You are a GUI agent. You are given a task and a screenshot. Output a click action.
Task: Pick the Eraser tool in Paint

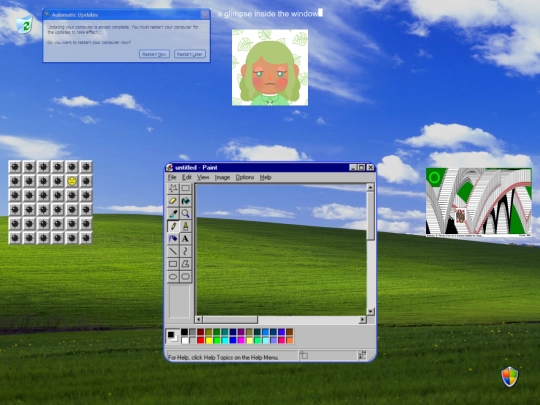[173, 201]
